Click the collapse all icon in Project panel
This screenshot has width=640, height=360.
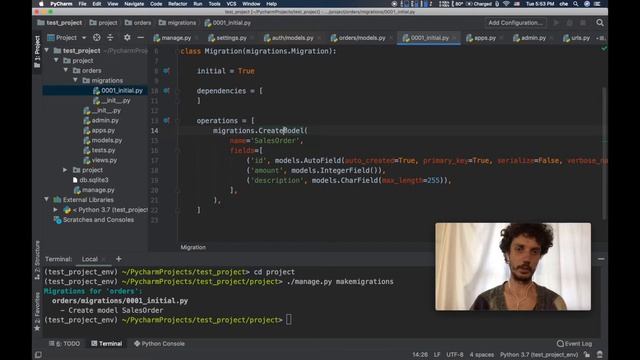click(x=110, y=38)
